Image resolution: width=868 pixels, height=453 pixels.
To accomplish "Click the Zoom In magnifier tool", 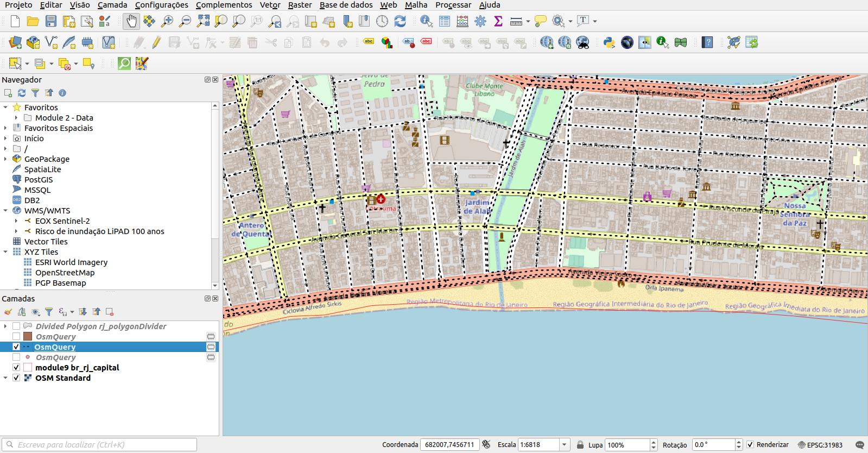I will coord(167,21).
